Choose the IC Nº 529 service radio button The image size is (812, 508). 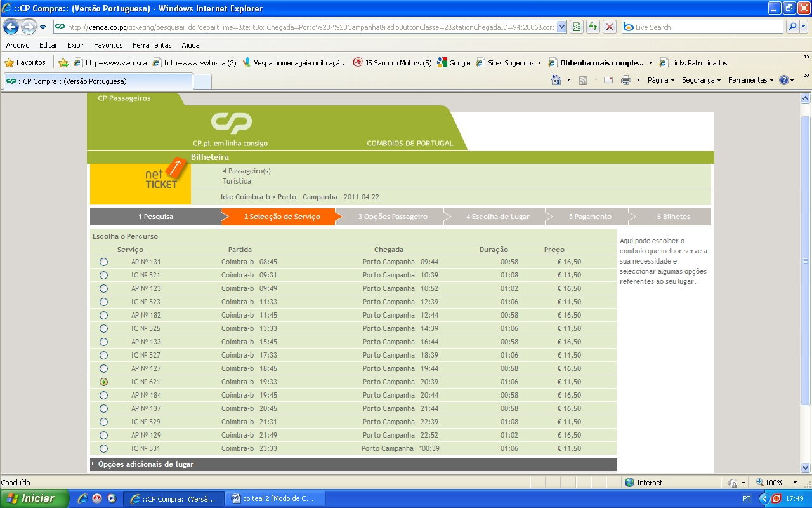(x=103, y=422)
